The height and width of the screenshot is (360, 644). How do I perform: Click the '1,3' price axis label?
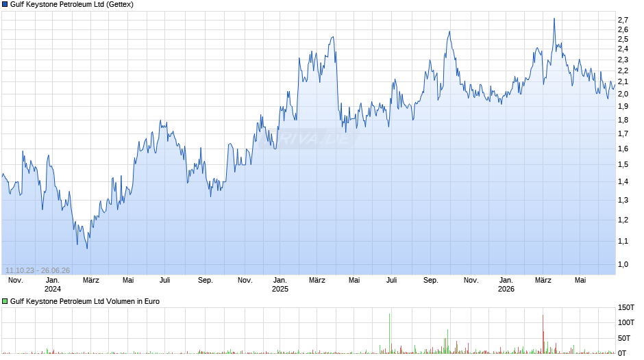point(623,201)
